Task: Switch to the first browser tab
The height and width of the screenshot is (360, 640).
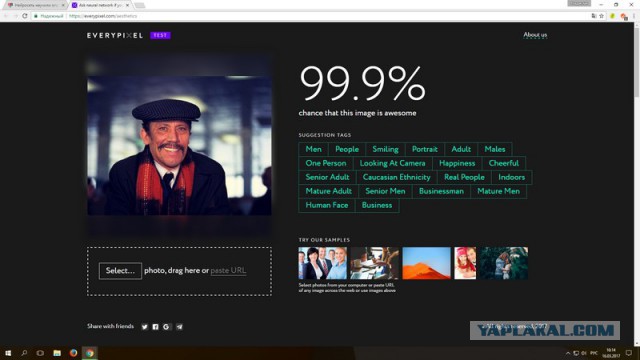Action: click(x=35, y=5)
